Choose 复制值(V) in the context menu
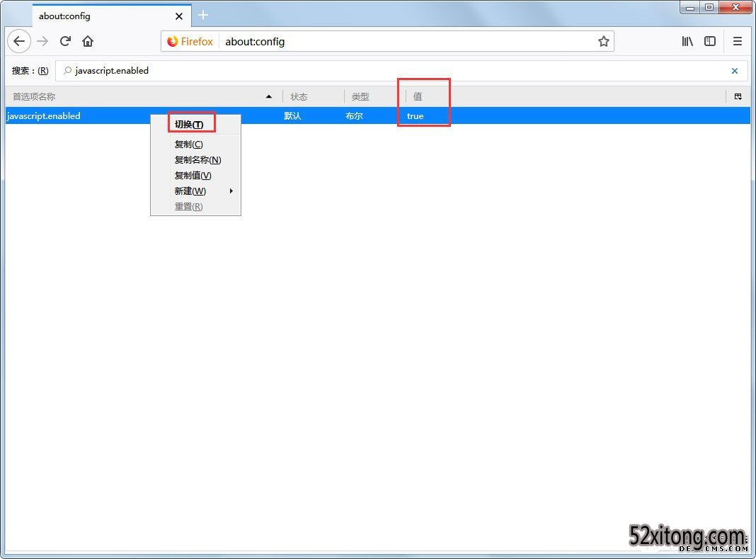This screenshot has width=756, height=559. 196,175
